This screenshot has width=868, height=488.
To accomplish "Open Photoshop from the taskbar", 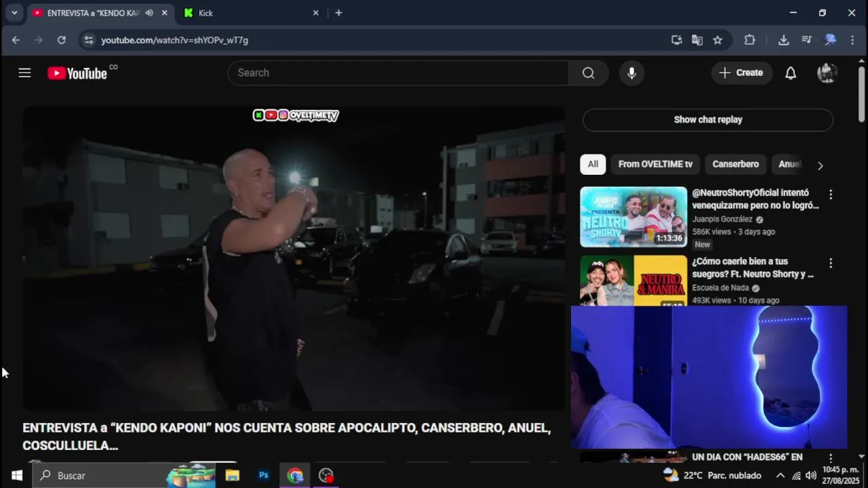I will [264, 475].
